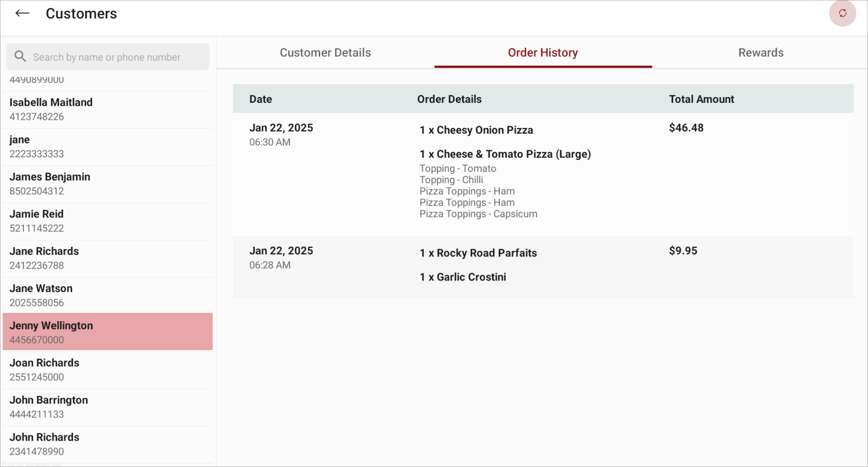Select customer Isabella Maitland
868x467 pixels.
pos(108,110)
